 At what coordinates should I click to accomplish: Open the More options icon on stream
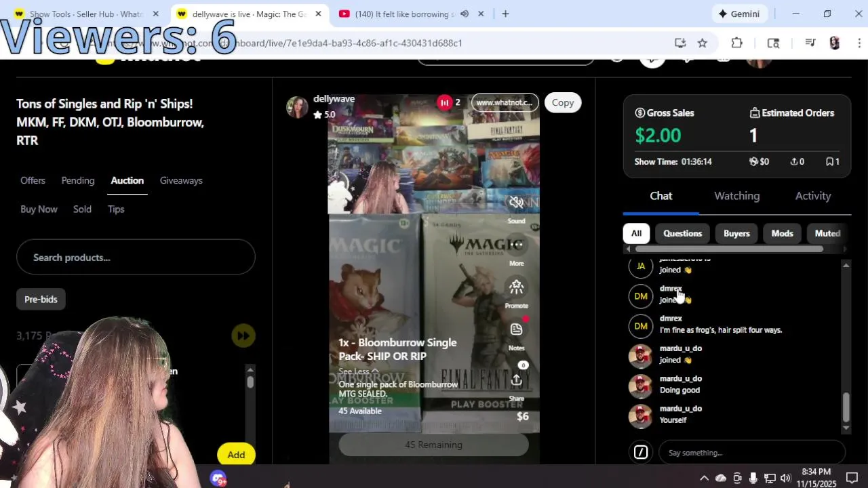516,244
